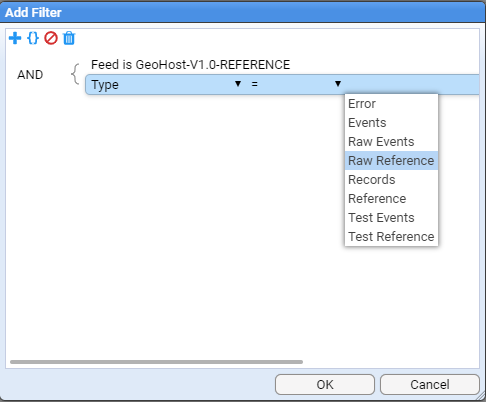The image size is (486, 402).
Task: Select the AND operator node
Action: (30, 75)
